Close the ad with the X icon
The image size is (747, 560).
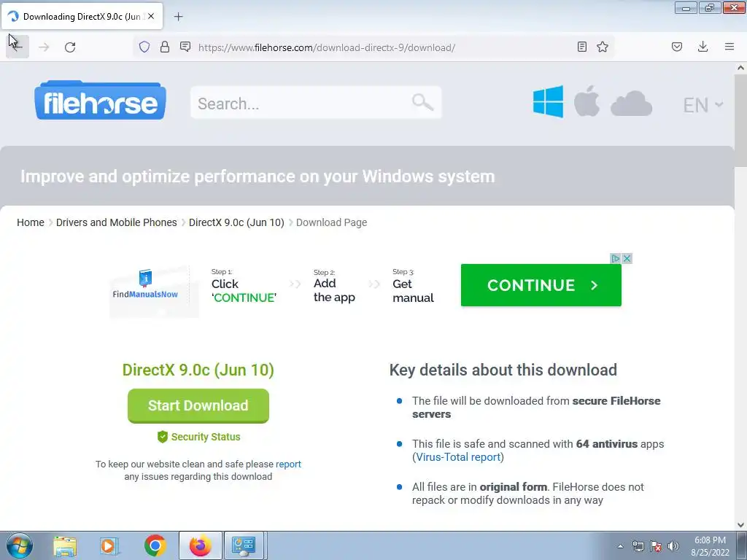click(x=627, y=259)
